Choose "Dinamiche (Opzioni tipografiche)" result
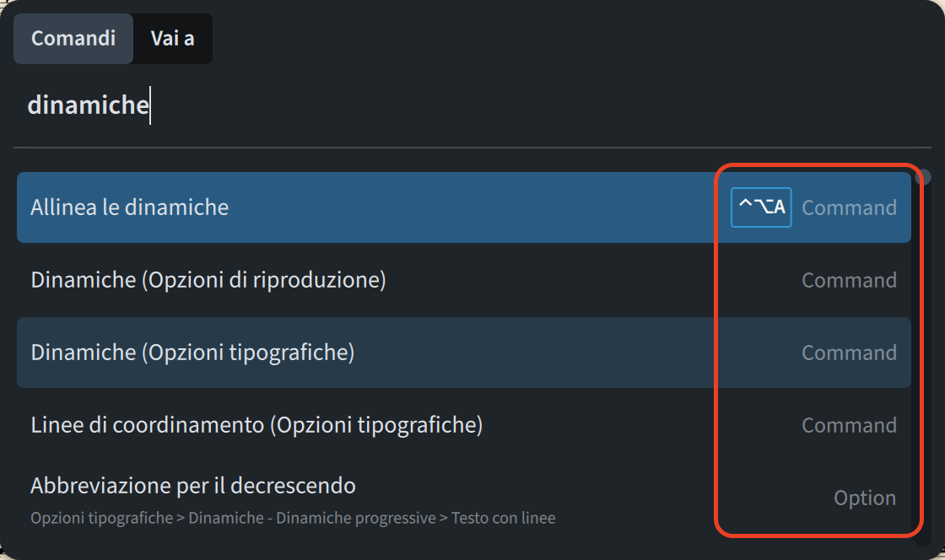Screen dimensions: 945x560 pyautogui.click(x=192, y=353)
